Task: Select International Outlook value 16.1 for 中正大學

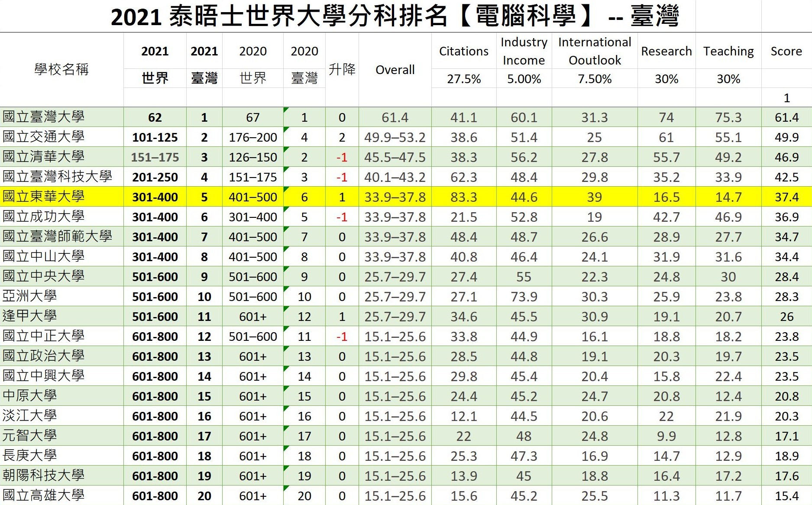Action: coord(595,336)
